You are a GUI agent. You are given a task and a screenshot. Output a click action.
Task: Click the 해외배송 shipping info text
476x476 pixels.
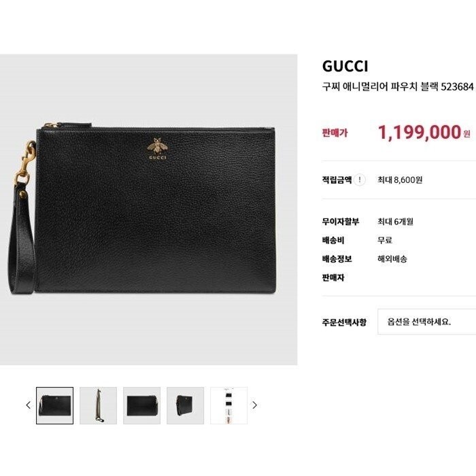(392, 259)
